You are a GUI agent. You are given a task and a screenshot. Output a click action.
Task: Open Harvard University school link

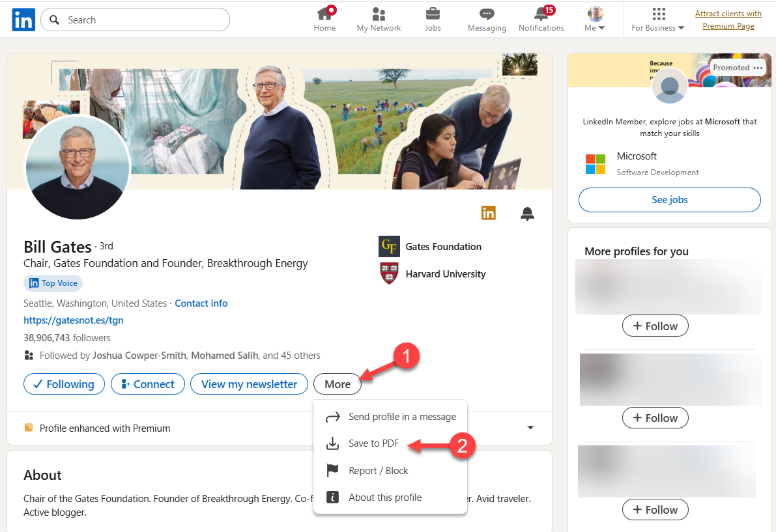click(x=446, y=274)
